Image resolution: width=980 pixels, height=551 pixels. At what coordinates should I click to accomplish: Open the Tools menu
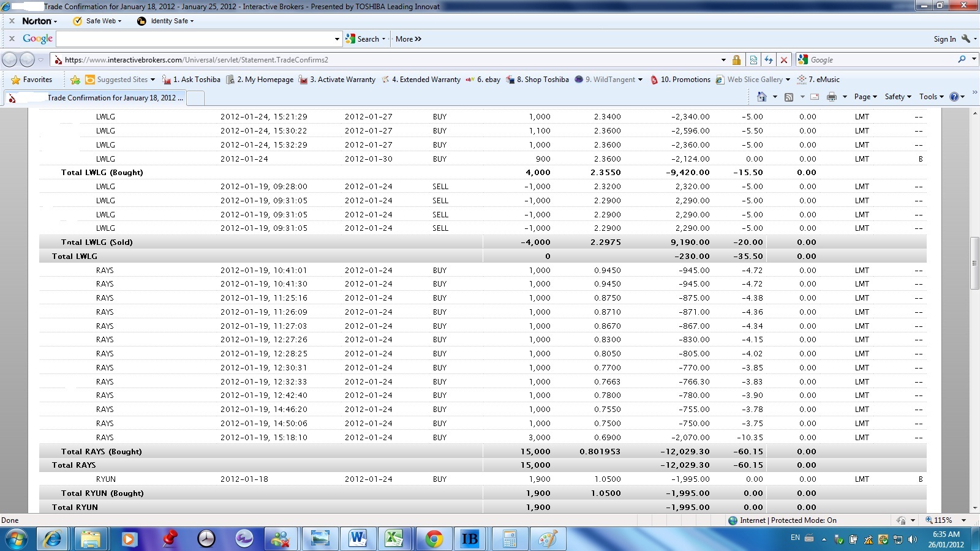click(x=932, y=97)
